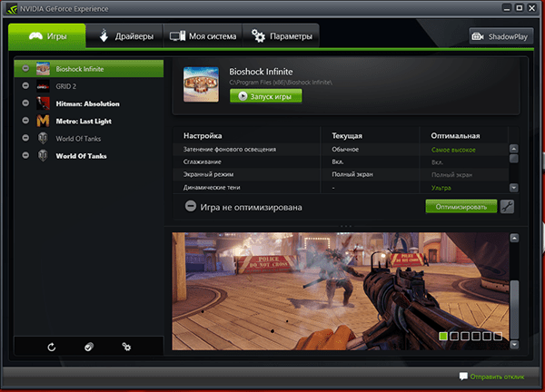The image size is (545, 392).
Task: Click status minus icon beside Bioshock Infinite
Action: [x=25, y=68]
